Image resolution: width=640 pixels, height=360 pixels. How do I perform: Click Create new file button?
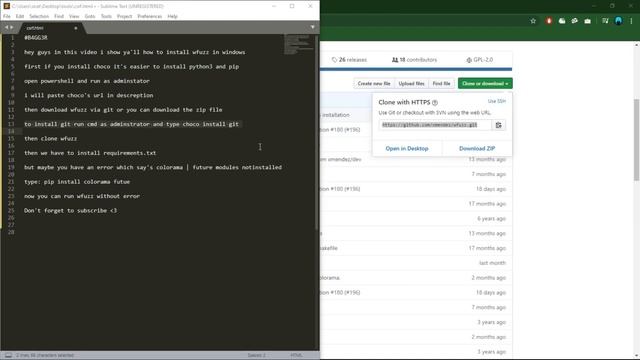(x=374, y=83)
